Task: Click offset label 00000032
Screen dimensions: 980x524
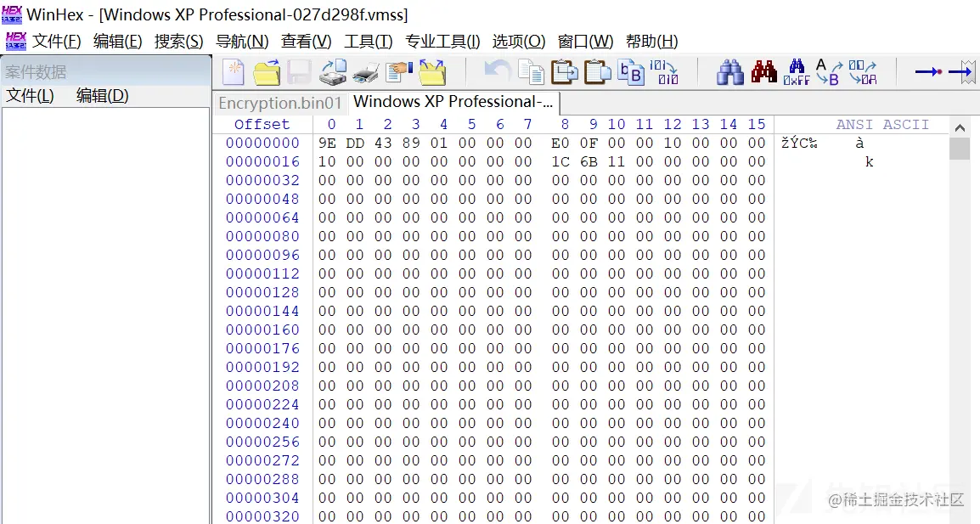Action: (x=262, y=181)
